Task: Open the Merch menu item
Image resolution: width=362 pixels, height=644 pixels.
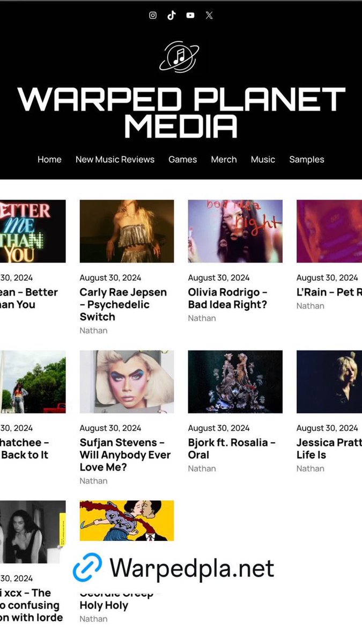Action: tap(224, 159)
